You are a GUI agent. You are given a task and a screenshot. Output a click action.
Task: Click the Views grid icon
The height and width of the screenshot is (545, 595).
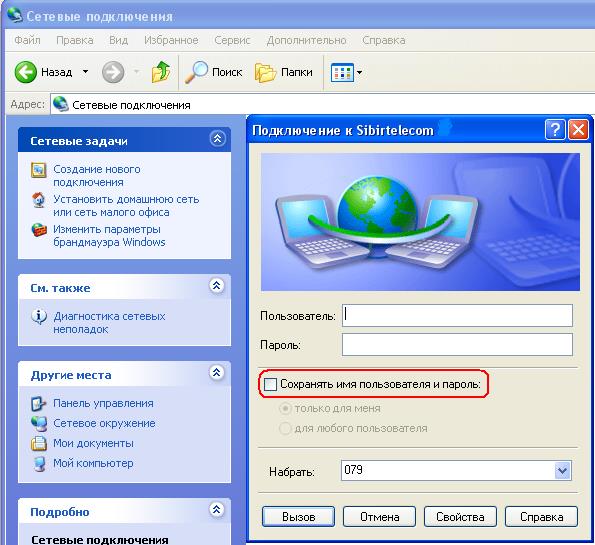pyautogui.click(x=342, y=72)
